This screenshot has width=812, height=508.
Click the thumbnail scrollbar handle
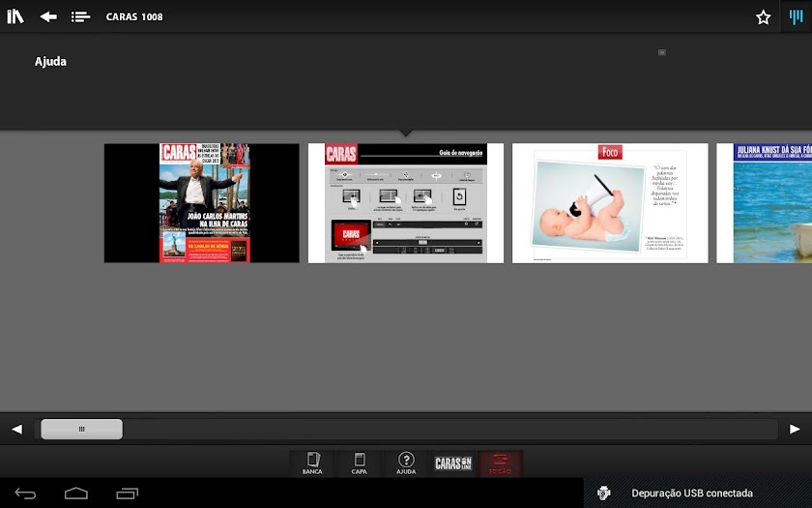click(82, 430)
